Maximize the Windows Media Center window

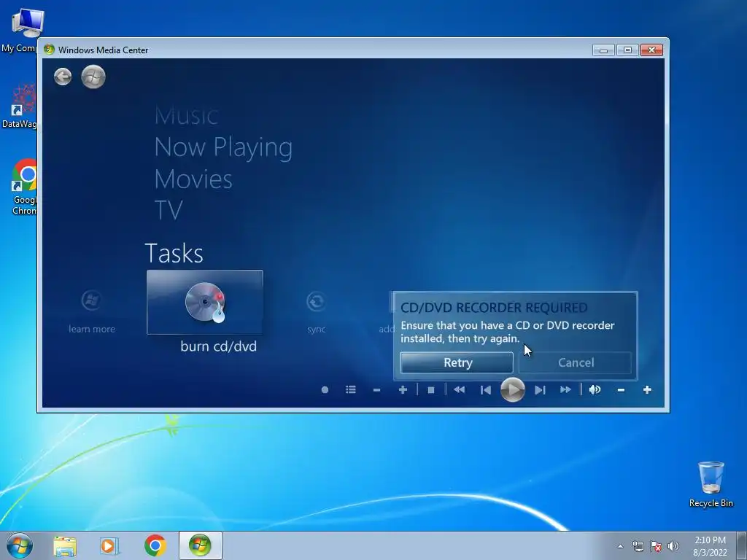[x=627, y=50]
